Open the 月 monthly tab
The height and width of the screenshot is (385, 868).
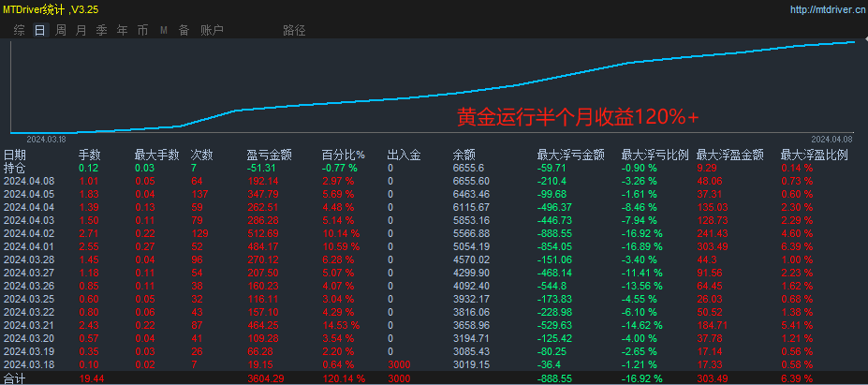pos(81,31)
